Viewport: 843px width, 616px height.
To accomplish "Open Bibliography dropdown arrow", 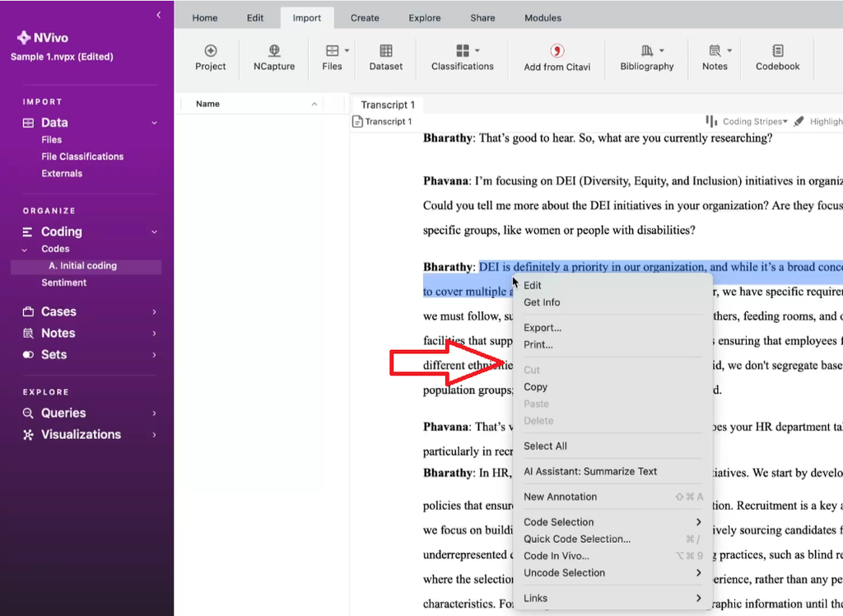I will click(662, 50).
